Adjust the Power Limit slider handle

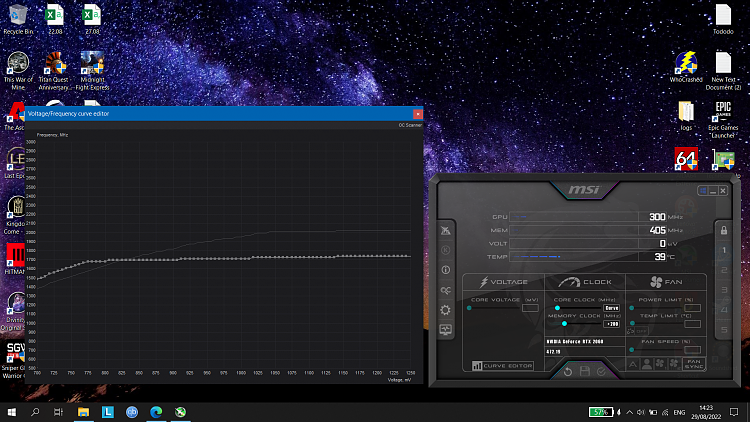point(632,308)
